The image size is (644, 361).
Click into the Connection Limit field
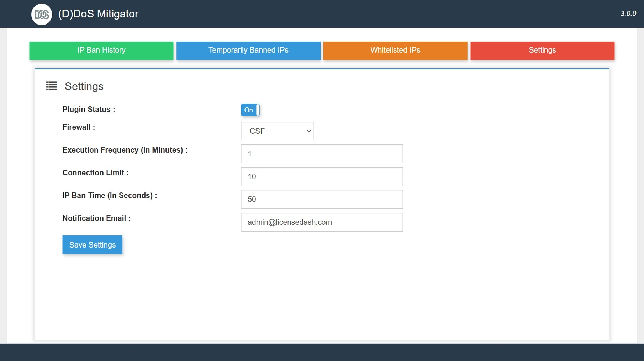point(322,176)
